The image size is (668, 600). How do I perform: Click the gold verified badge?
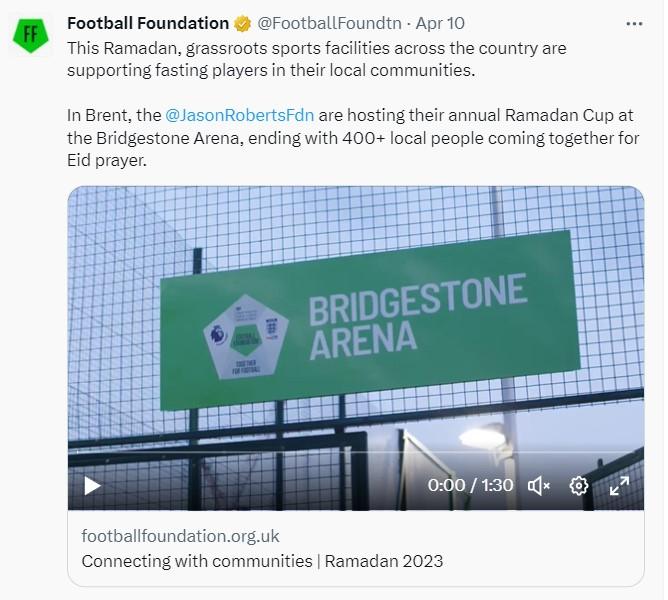(243, 23)
